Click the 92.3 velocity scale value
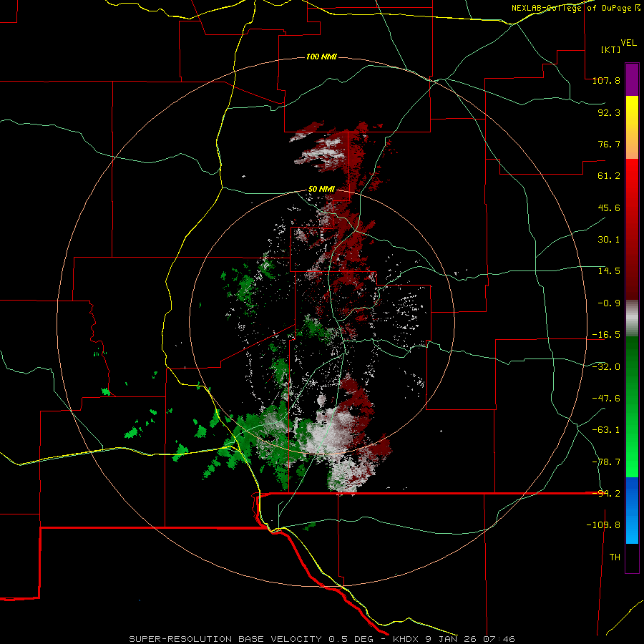644x644 pixels. click(609, 112)
